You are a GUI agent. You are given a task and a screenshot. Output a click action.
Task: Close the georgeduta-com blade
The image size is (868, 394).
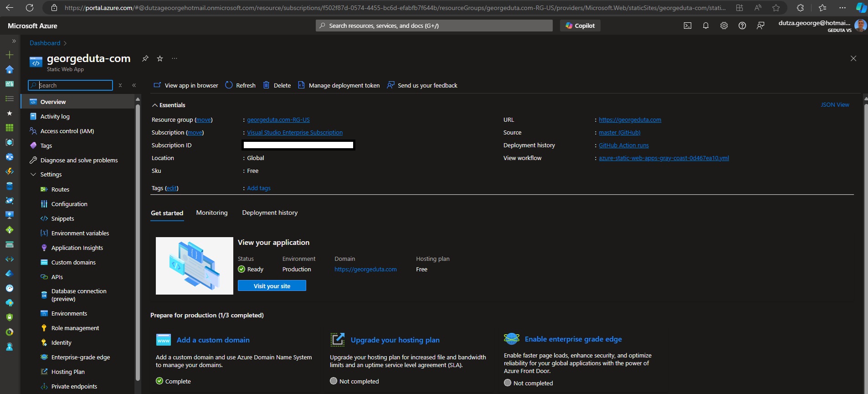click(853, 58)
